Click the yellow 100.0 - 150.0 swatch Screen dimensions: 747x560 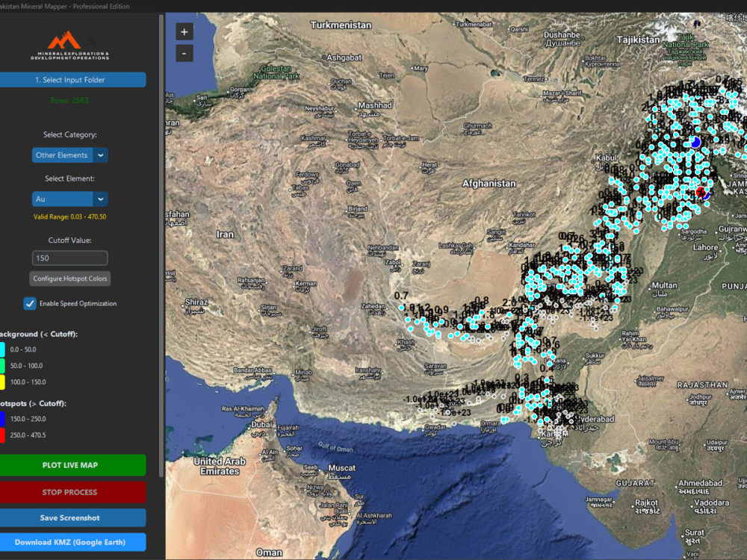2,382
